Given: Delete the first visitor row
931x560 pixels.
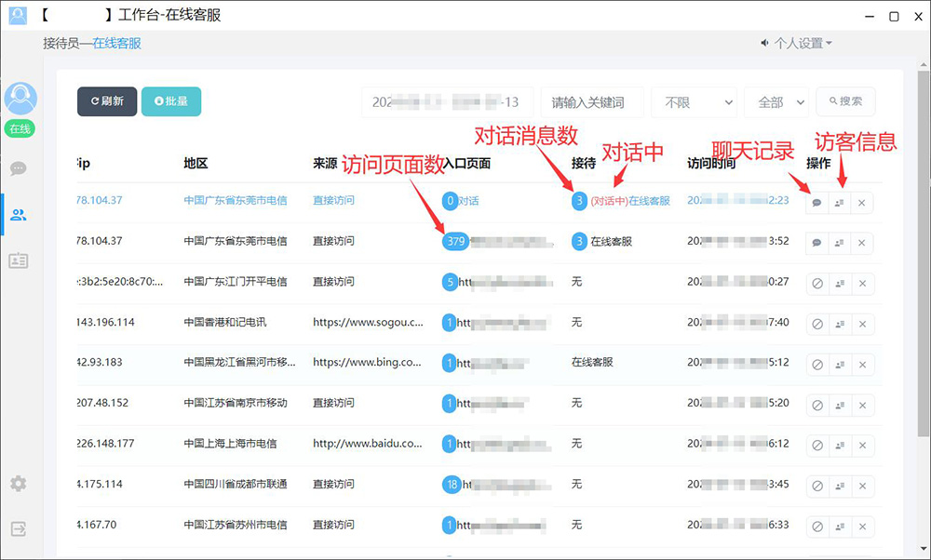Looking at the screenshot, I should click(861, 202).
